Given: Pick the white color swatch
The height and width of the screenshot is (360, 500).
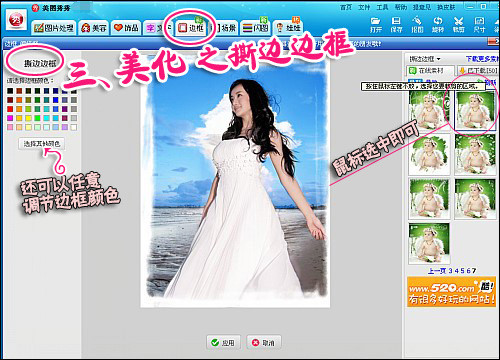Looking at the screenshot, I should 74,127.
